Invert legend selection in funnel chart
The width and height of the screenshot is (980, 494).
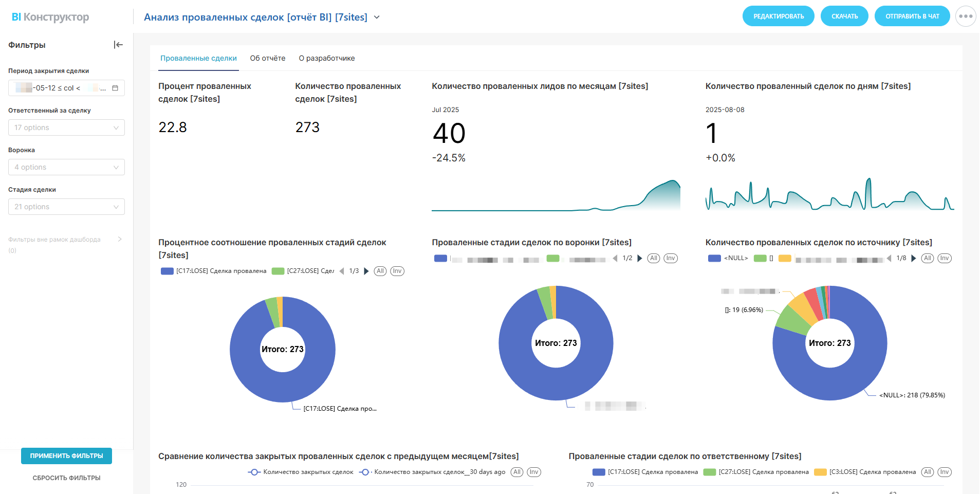670,258
